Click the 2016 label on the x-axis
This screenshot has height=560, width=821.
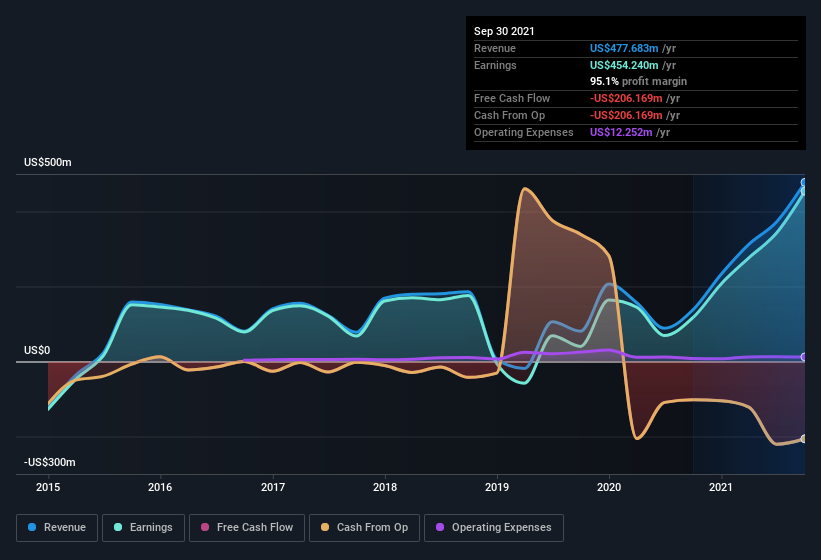click(160, 487)
